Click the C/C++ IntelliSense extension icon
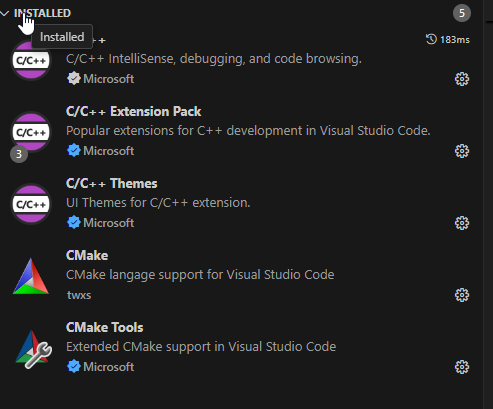The width and height of the screenshot is (493, 409). 31,60
